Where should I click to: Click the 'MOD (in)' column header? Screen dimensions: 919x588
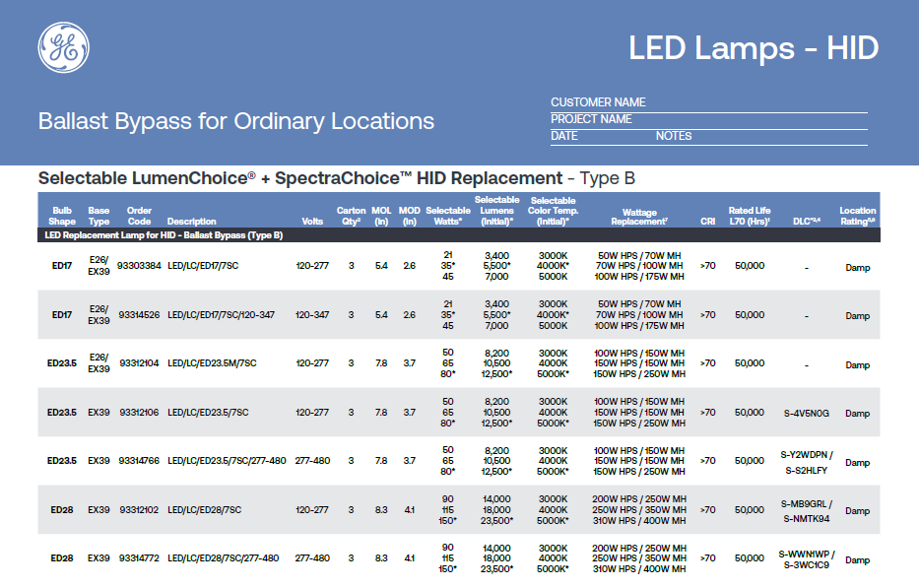click(409, 216)
